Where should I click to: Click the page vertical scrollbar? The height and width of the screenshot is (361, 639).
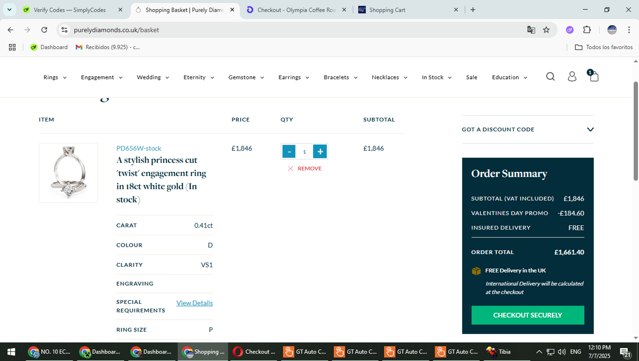pos(635,131)
